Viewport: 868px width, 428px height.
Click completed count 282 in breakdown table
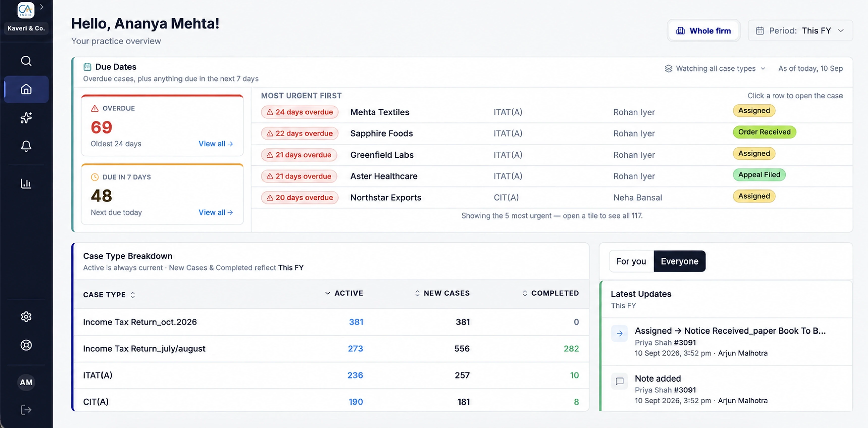tap(571, 348)
